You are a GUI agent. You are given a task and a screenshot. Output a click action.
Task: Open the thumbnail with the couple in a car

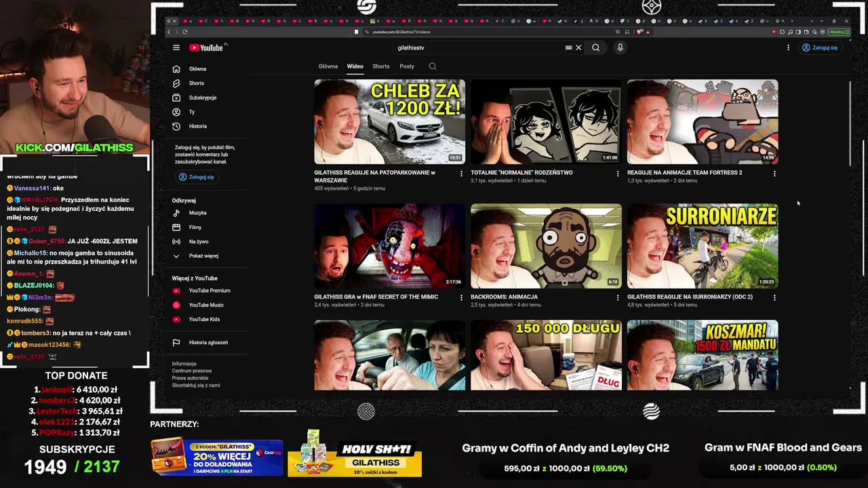390,355
